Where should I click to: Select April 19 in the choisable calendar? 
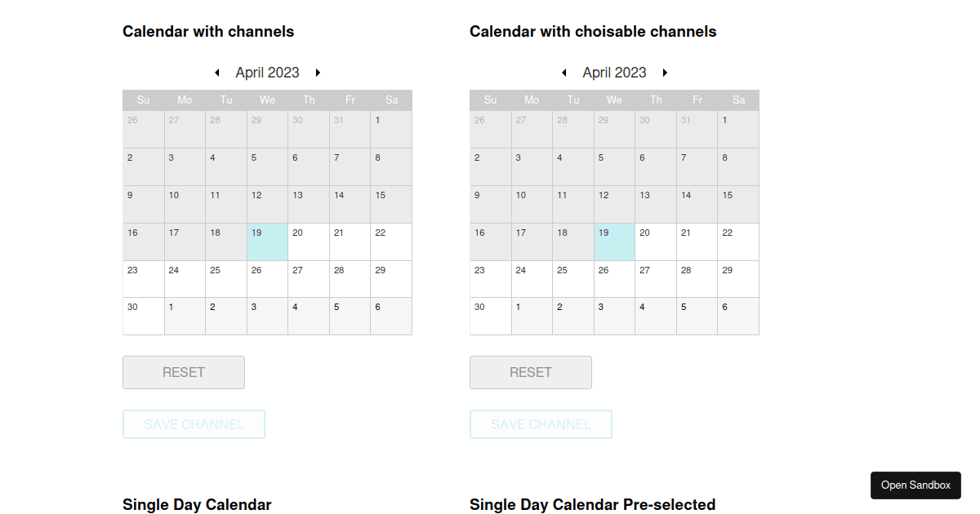click(x=614, y=241)
